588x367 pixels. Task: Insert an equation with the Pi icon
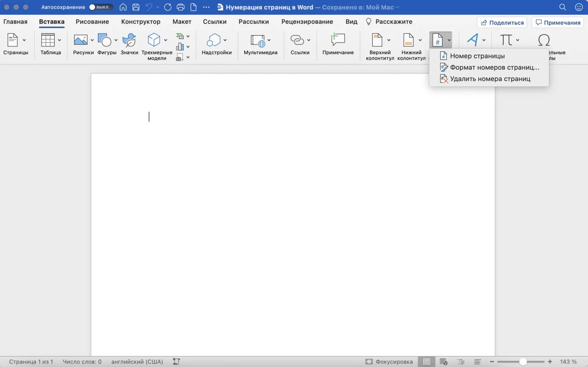[506, 40]
